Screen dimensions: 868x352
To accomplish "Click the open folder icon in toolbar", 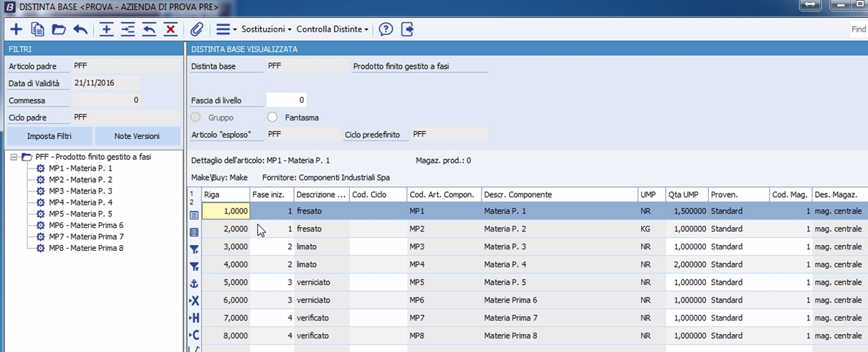I will pyautogui.click(x=59, y=29).
